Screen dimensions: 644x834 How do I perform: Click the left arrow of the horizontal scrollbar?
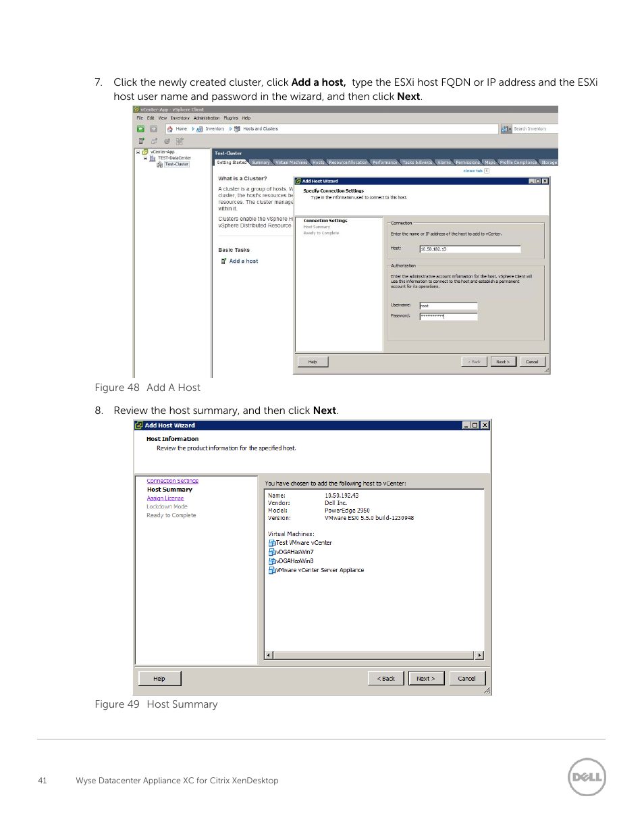point(269,656)
